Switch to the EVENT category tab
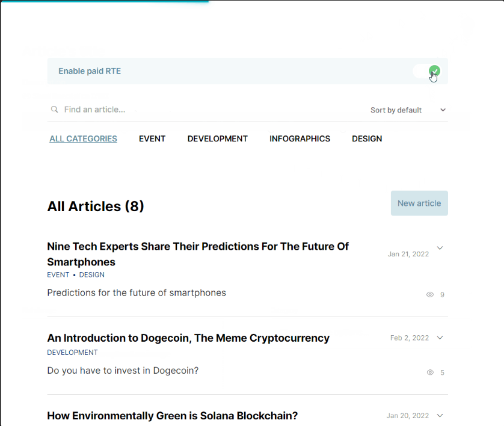The width and height of the screenshot is (504, 426). 152,138
